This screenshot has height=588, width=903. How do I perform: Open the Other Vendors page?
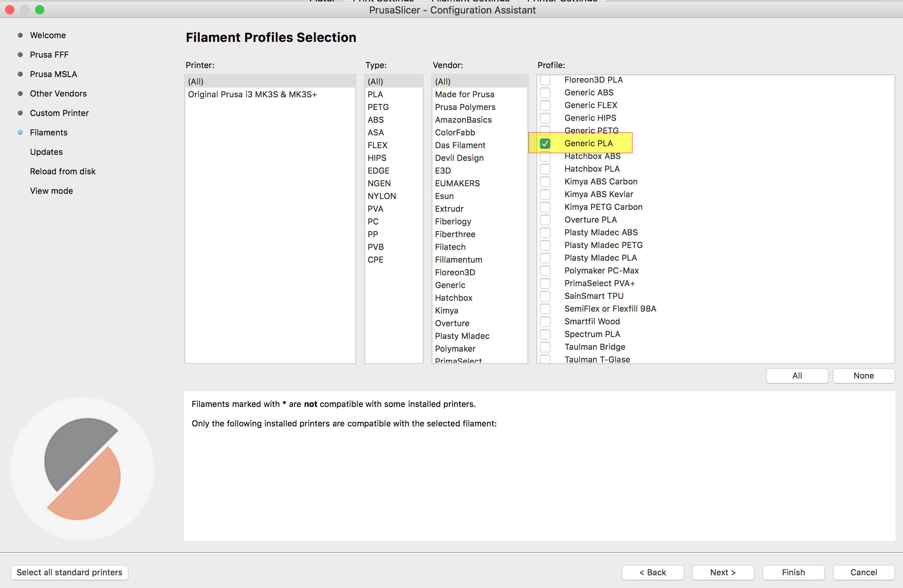(58, 94)
